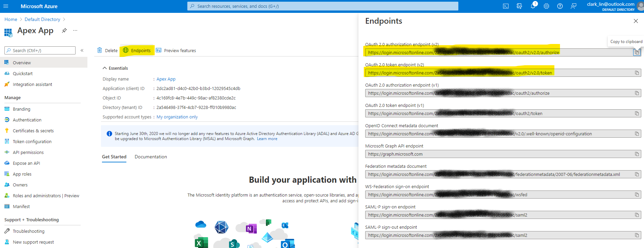Copy the OAuth 2.0 token endpoint (v2)
This screenshot has width=644, height=248.
[637, 73]
